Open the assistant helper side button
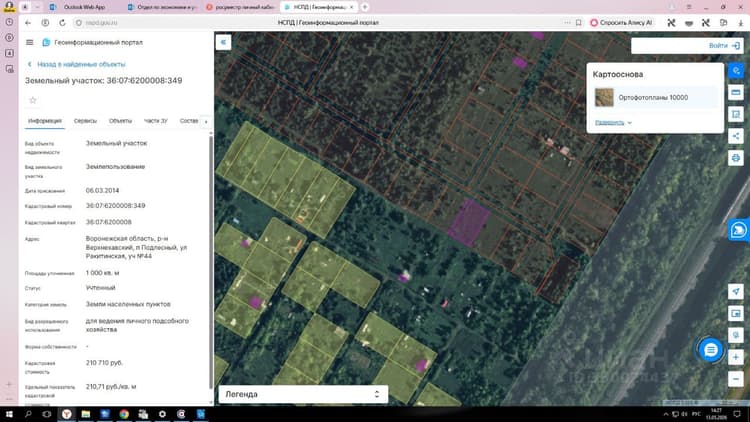This screenshot has width=750, height=422. tap(738, 230)
